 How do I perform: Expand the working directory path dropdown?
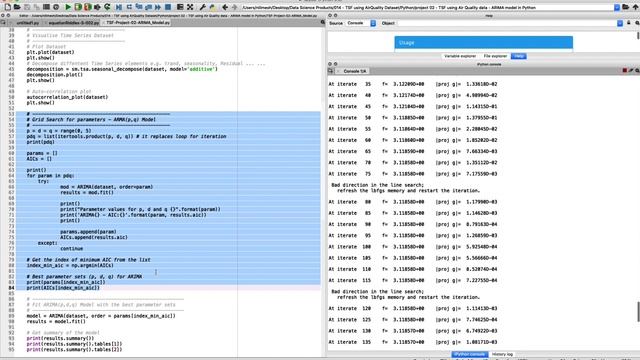[x=617, y=7]
